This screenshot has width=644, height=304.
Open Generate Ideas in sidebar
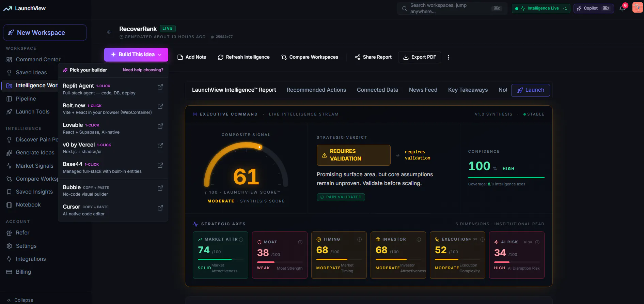tap(35, 153)
